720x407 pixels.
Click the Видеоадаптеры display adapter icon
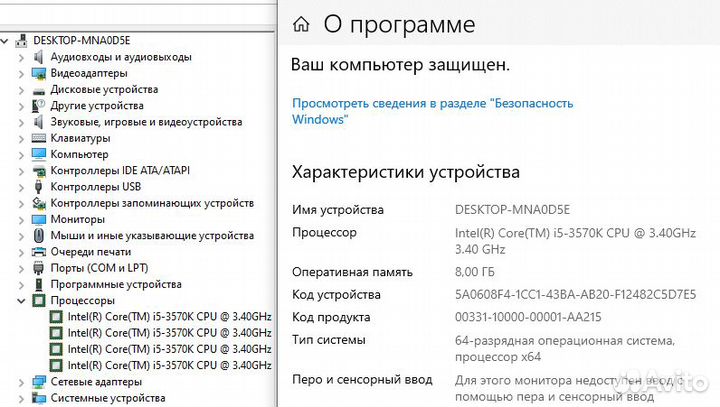click(39, 73)
